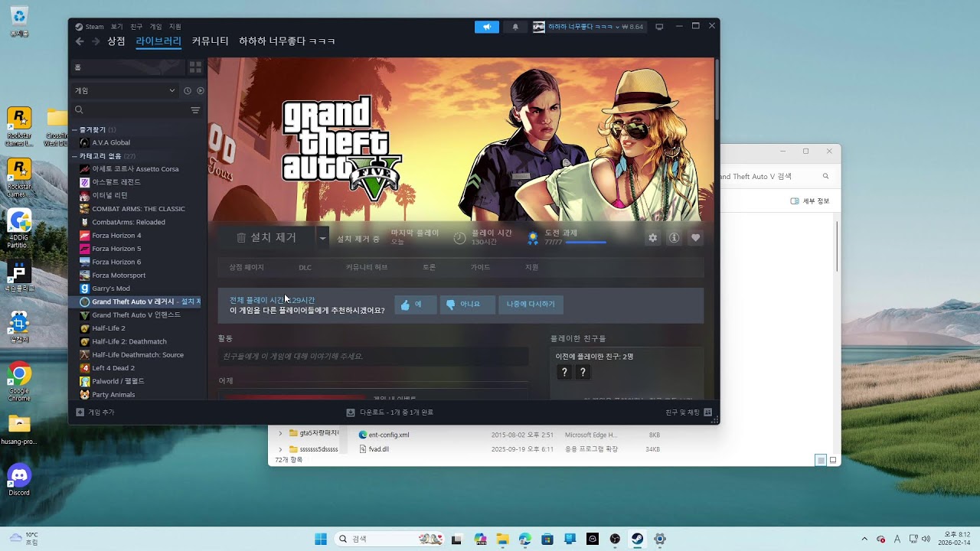Open the 게임 library type dropdown
Image resolution: width=980 pixels, height=551 pixels.
pyautogui.click(x=125, y=90)
